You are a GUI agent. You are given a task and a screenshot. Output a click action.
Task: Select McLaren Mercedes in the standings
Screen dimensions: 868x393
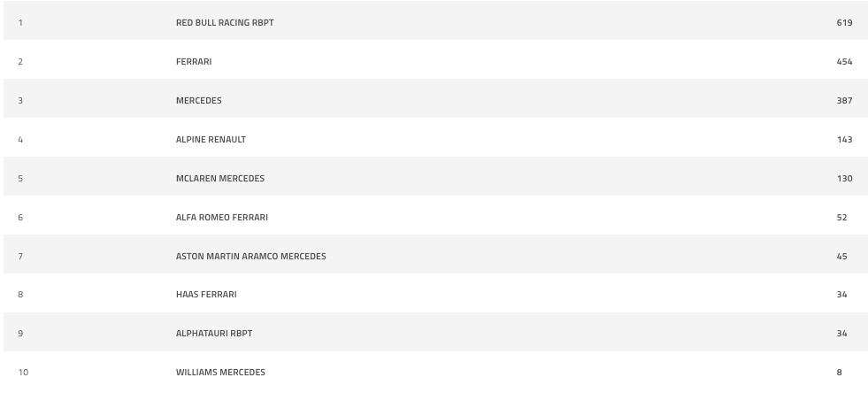pos(220,178)
